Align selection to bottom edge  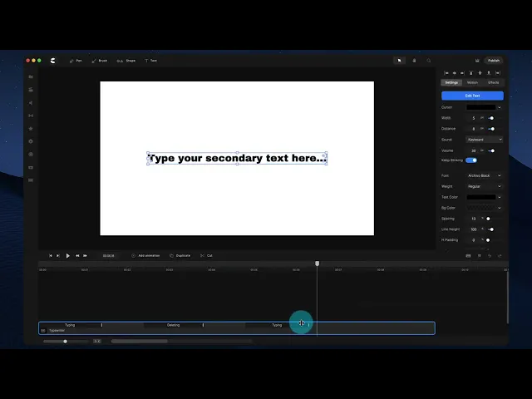489,73
